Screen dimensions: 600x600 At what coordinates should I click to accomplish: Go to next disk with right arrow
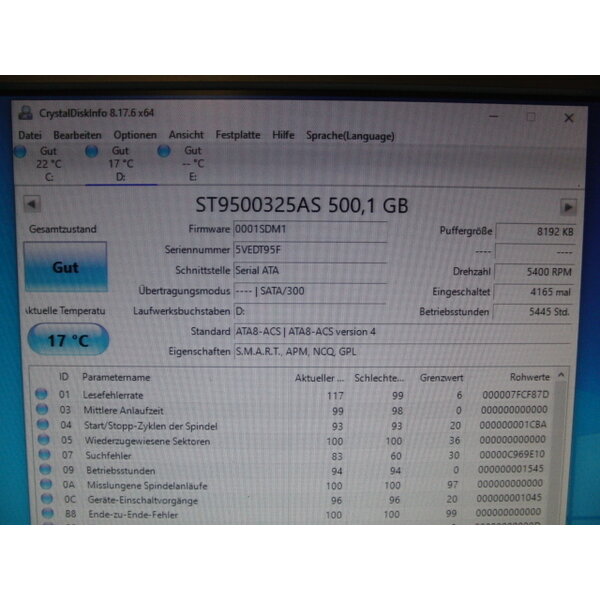point(568,207)
